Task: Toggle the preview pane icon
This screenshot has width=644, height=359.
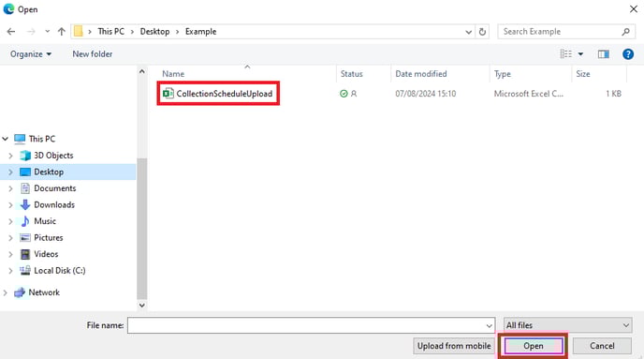Action: click(x=604, y=53)
